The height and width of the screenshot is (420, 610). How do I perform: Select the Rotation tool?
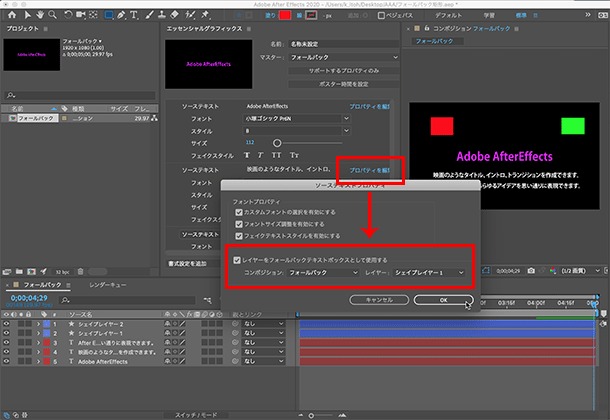point(68,15)
